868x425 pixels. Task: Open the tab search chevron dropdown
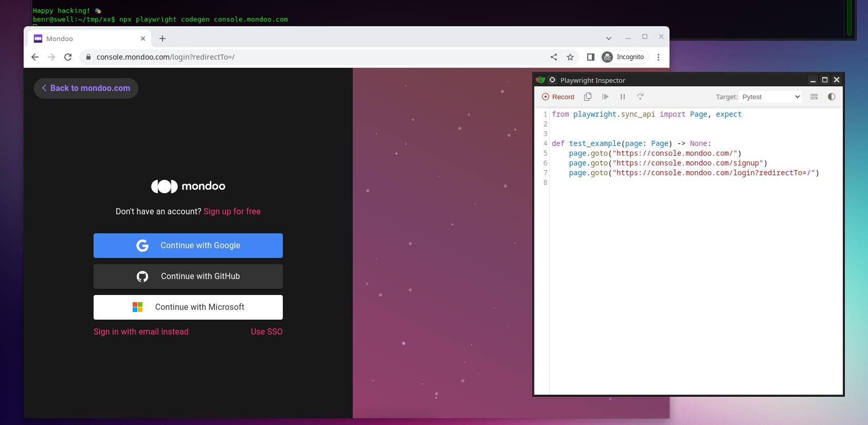coord(609,39)
